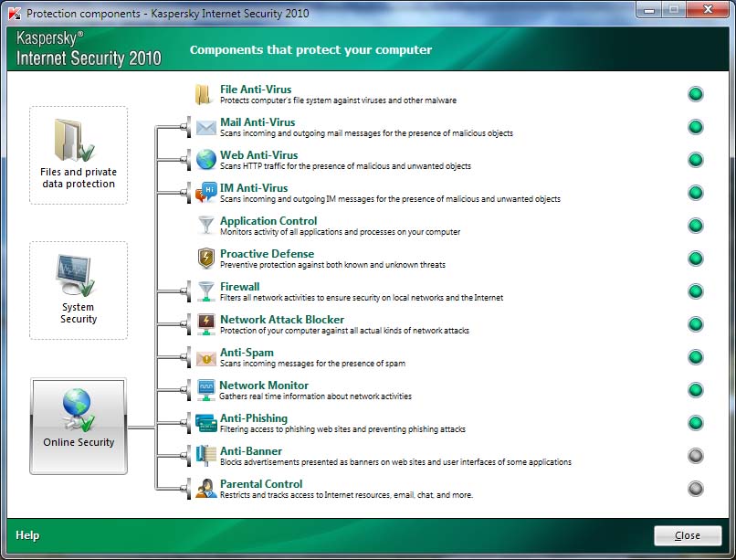The height and width of the screenshot is (560, 736).
Task: Open Network Monitor component link
Action: pyautogui.click(x=264, y=385)
